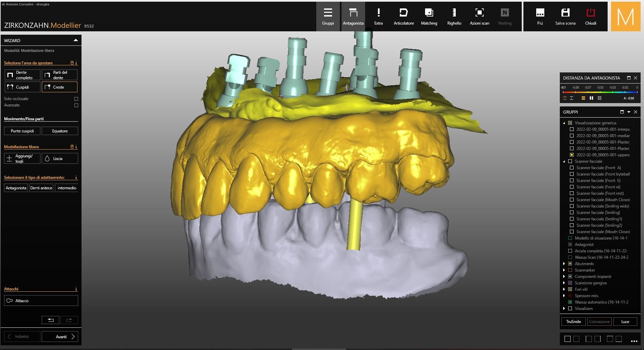Toggle the Antagonista toolbar icon
The image size is (644, 350).
click(x=353, y=17)
